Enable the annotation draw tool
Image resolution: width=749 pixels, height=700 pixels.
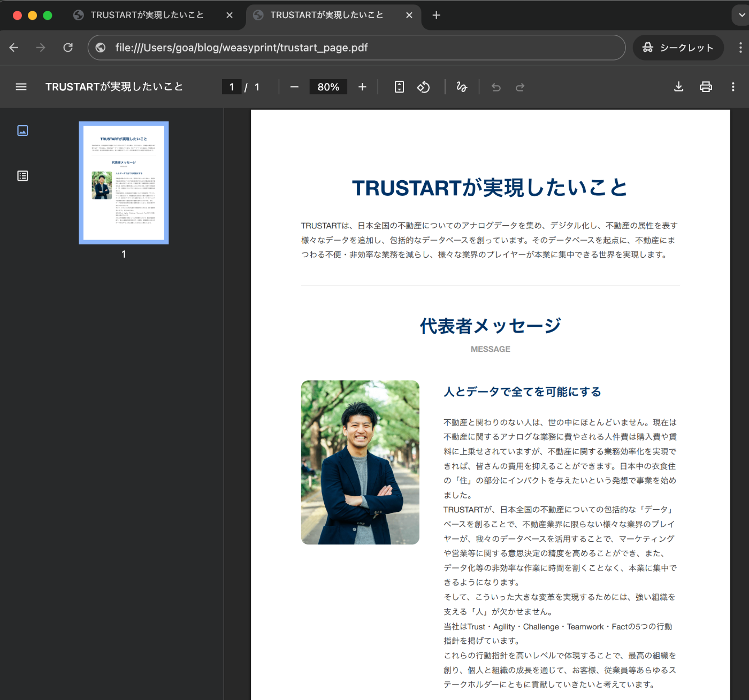click(462, 87)
